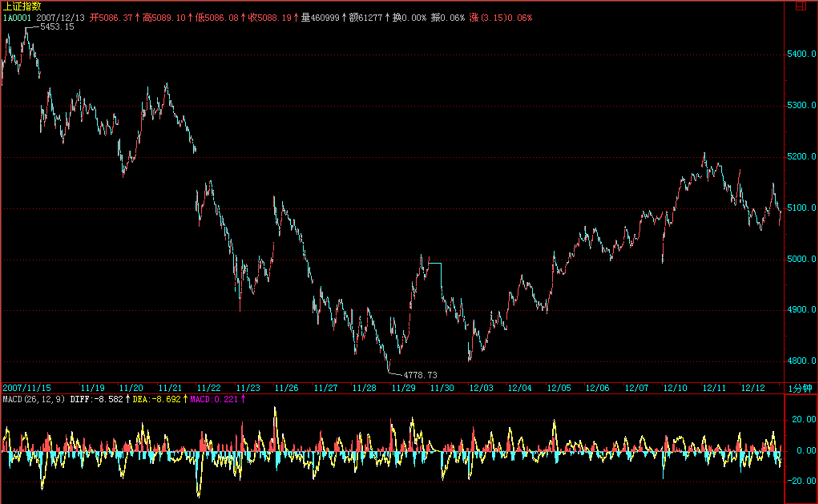Click the stock code 1A0001
Image resolution: width=819 pixels, height=504 pixels.
tap(17, 18)
